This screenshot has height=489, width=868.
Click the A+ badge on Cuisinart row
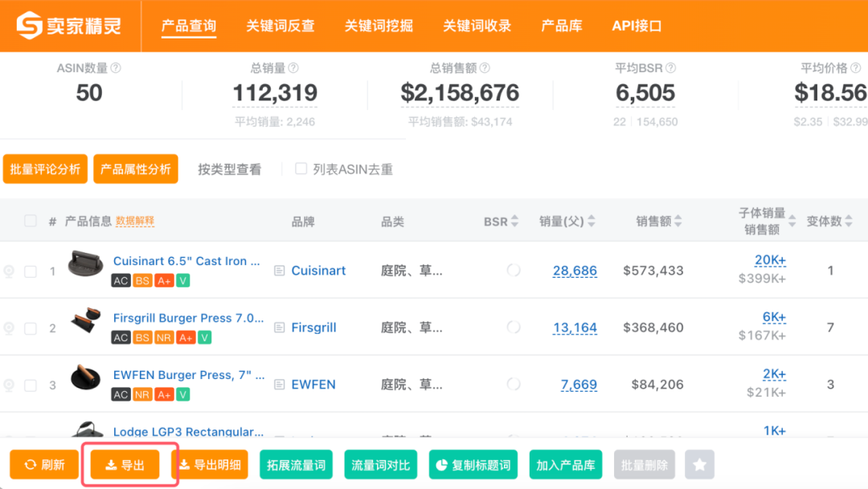tap(164, 280)
